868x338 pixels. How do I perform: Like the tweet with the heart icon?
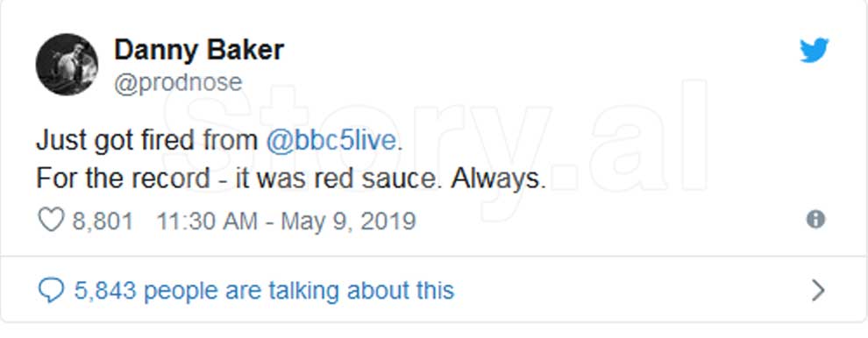point(50,222)
